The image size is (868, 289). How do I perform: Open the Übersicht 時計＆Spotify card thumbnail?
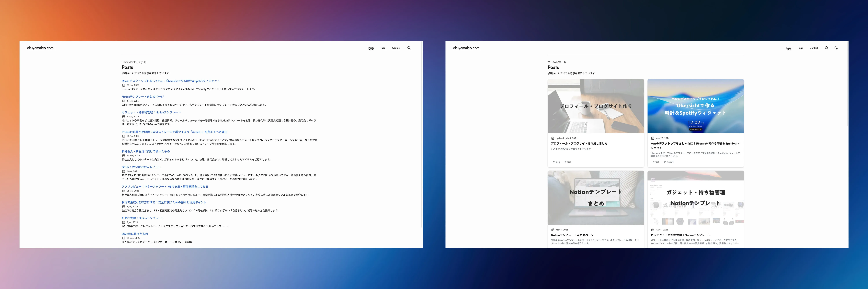pos(695,106)
